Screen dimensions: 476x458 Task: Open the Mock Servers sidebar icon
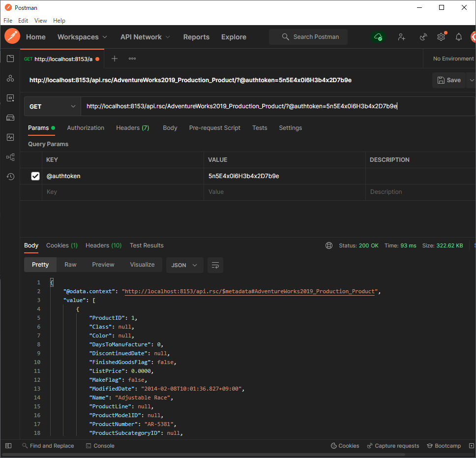10,118
